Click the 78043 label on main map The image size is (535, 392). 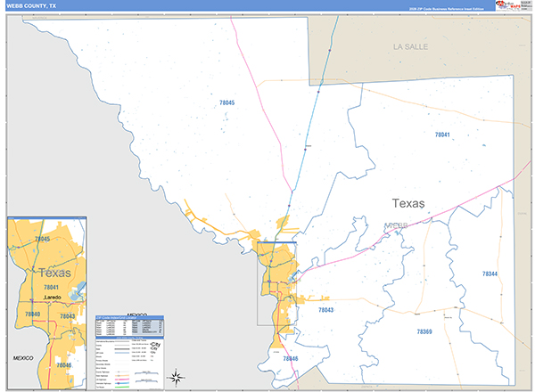325,309
